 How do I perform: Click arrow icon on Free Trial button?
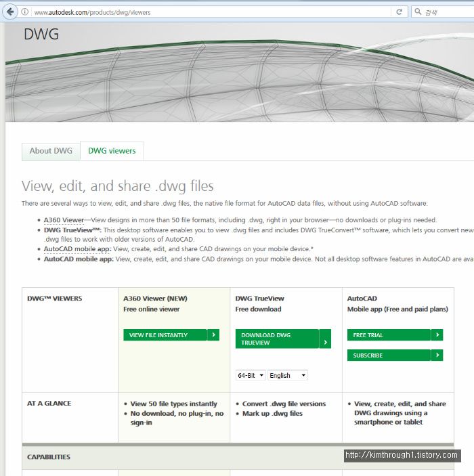(437, 335)
